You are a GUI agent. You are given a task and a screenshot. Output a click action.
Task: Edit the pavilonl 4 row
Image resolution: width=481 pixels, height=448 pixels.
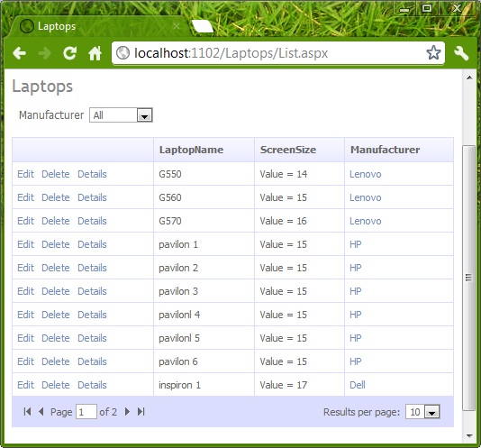[x=25, y=315]
